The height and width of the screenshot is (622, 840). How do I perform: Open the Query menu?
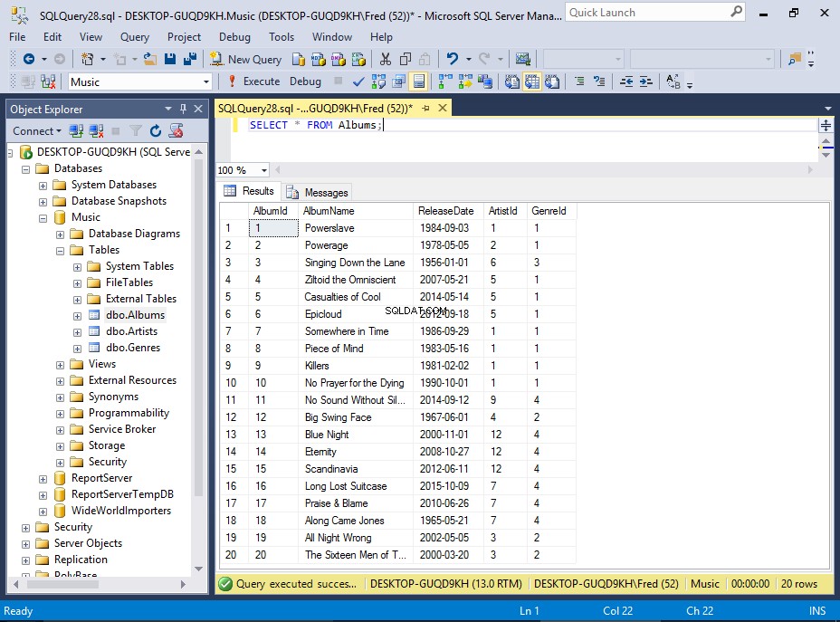[x=135, y=37]
